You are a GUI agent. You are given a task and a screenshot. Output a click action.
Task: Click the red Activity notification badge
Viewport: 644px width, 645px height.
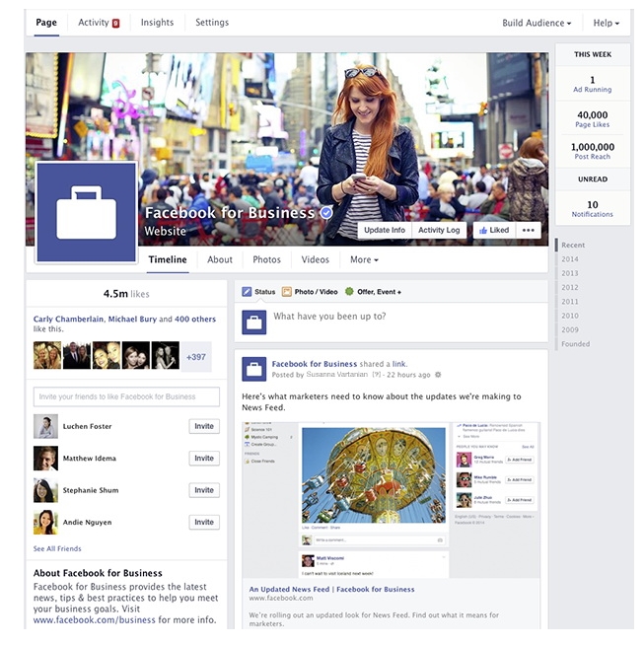point(116,24)
